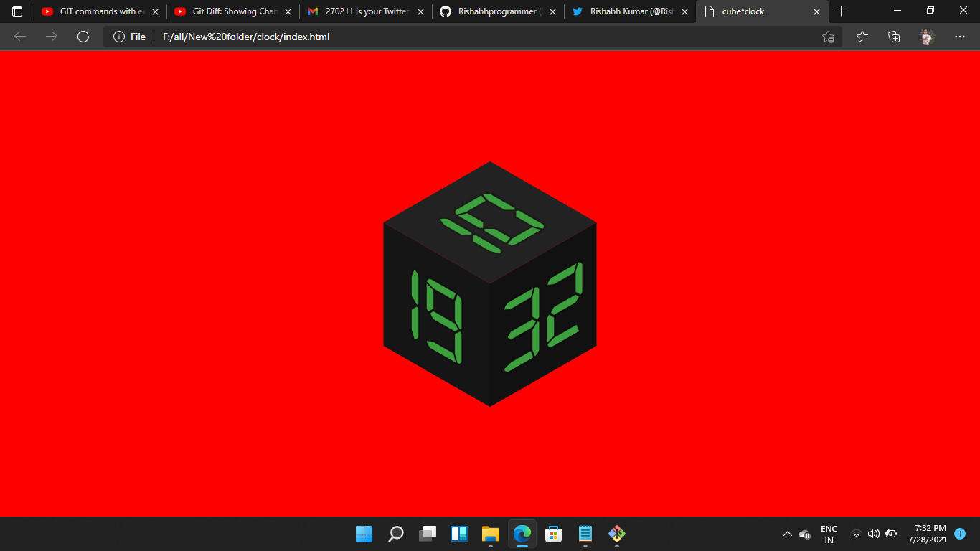Viewport: 980px width, 551px height.
Task: Open the vertical tabs panel
Action: pos(16,11)
